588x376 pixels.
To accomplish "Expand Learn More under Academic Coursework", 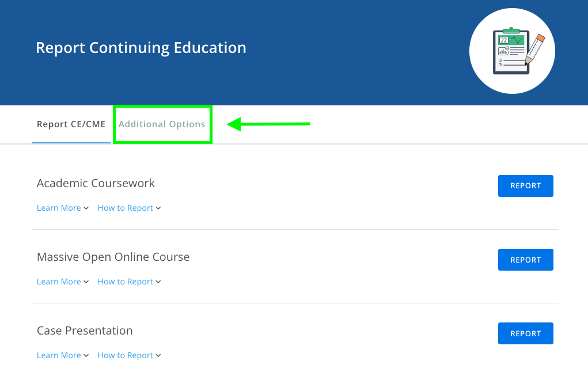I will coord(62,208).
